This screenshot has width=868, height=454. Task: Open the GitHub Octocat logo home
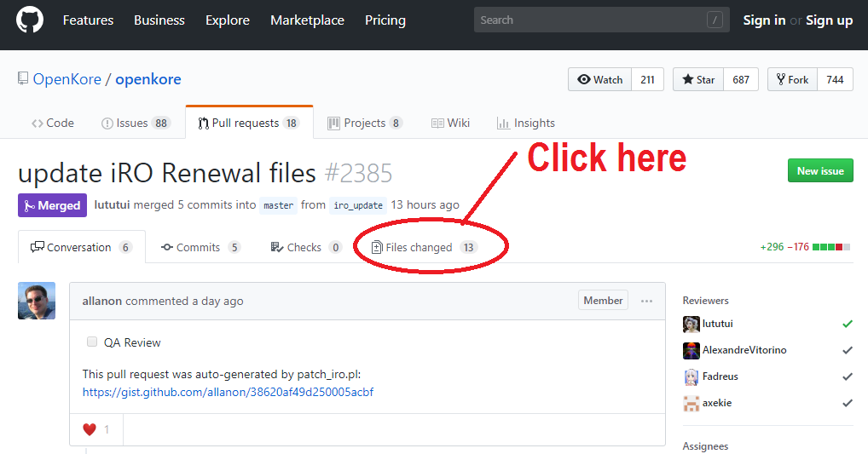(30, 20)
